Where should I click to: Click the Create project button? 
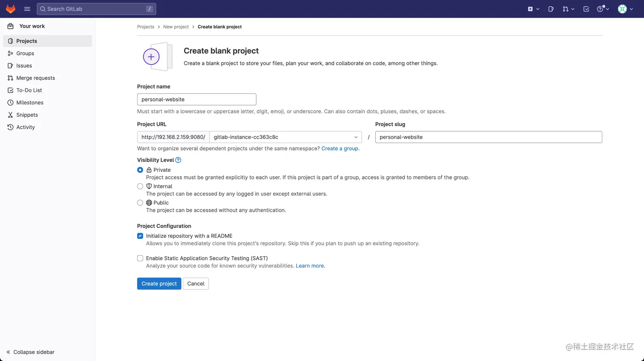tap(159, 284)
